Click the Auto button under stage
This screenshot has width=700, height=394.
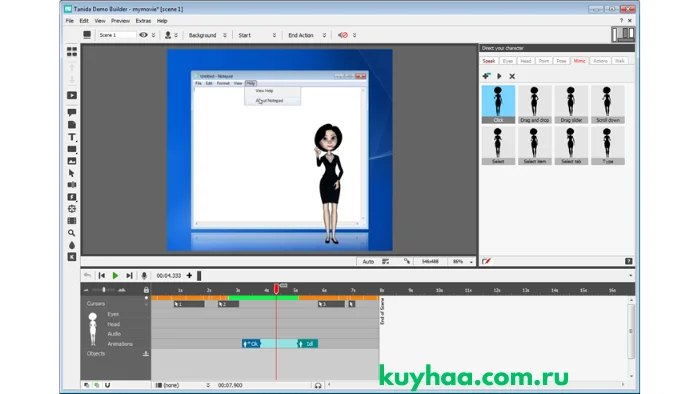pyautogui.click(x=368, y=261)
